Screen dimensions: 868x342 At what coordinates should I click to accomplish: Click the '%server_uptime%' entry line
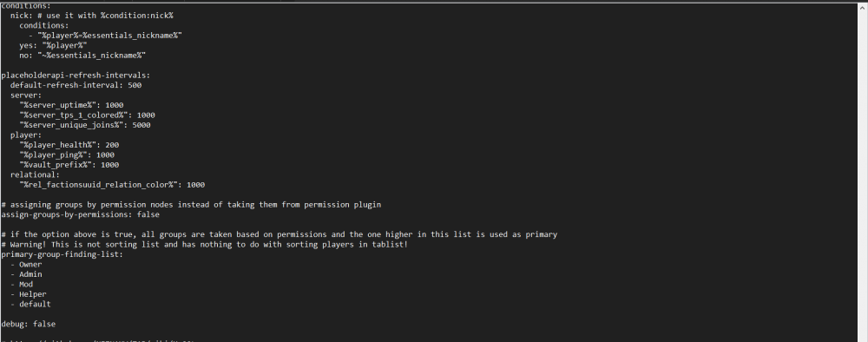(x=71, y=105)
